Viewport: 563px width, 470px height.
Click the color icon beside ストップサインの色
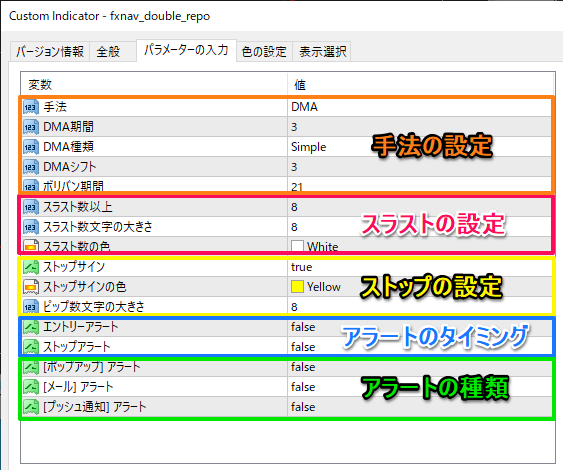(x=31, y=287)
